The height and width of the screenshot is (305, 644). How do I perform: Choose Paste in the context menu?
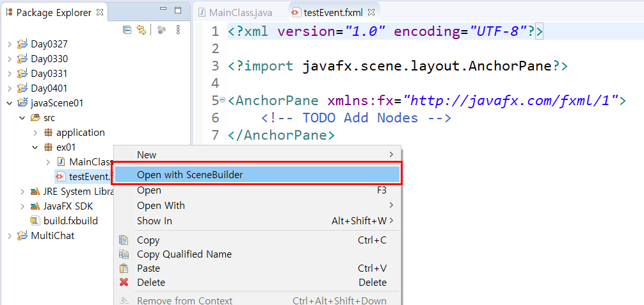tap(257, 268)
